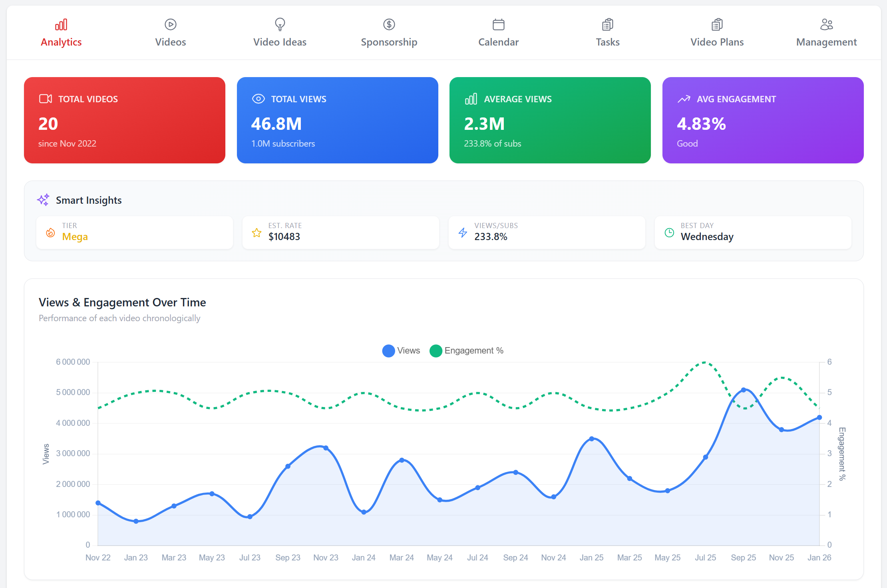Click the Jan 25 views data point
The width and height of the screenshot is (887, 588).
pos(592,439)
